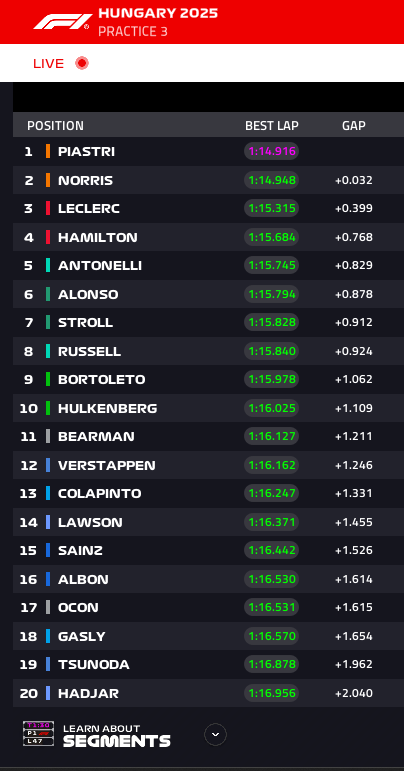Screen dimensions: 404x771
Task: Select the POSITION column header
Action: pos(55,125)
